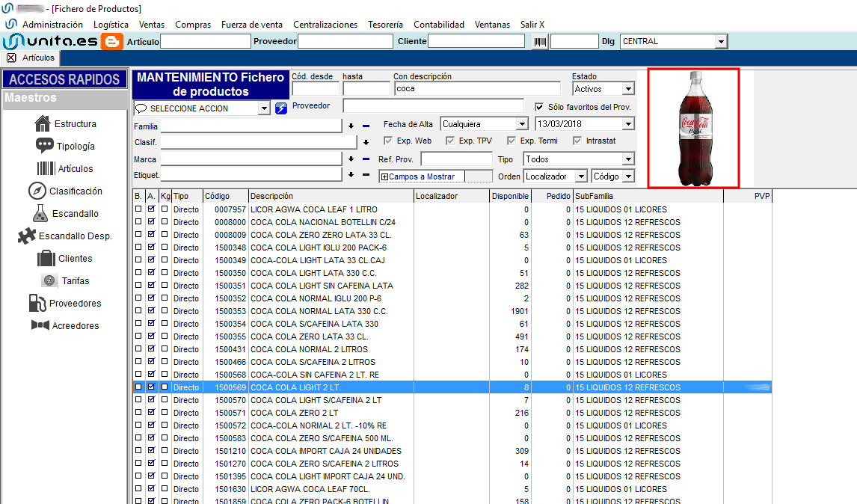857x504 pixels.
Task: Toggle the Exp. Termi checkbox
Action: coord(512,141)
